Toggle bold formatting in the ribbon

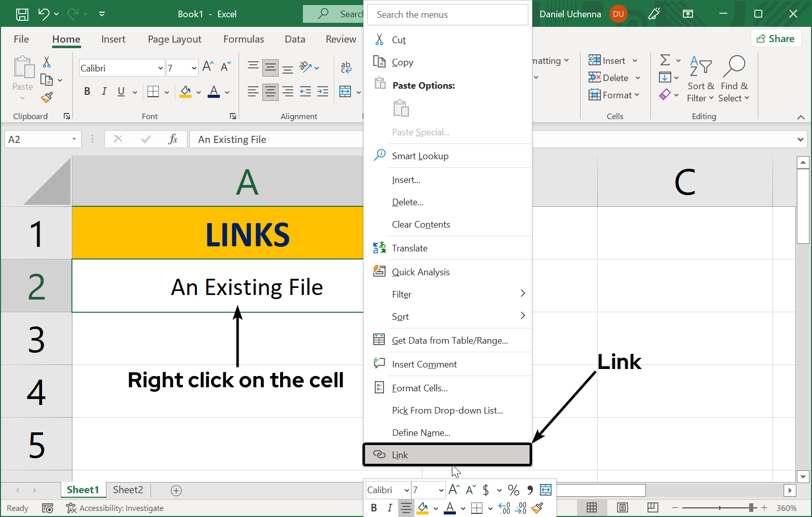[x=87, y=91]
